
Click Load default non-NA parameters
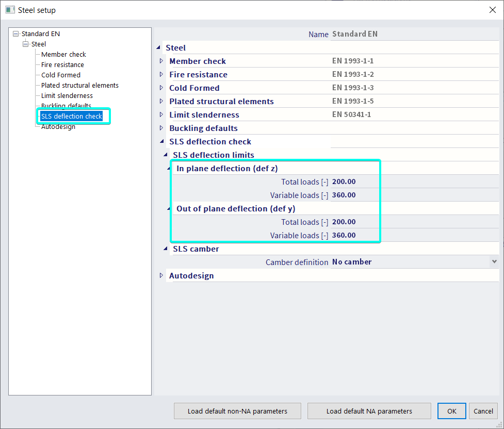237,411
